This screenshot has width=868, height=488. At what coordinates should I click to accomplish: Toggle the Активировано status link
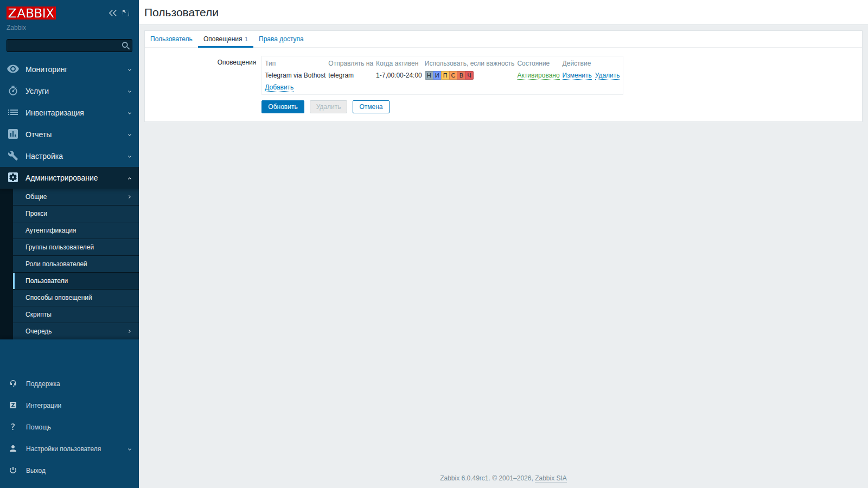point(538,75)
